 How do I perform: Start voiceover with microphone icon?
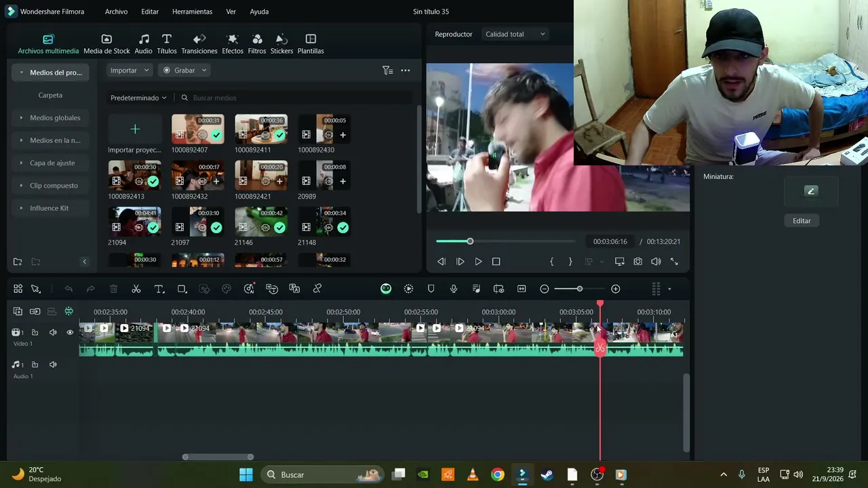pyautogui.click(x=454, y=289)
